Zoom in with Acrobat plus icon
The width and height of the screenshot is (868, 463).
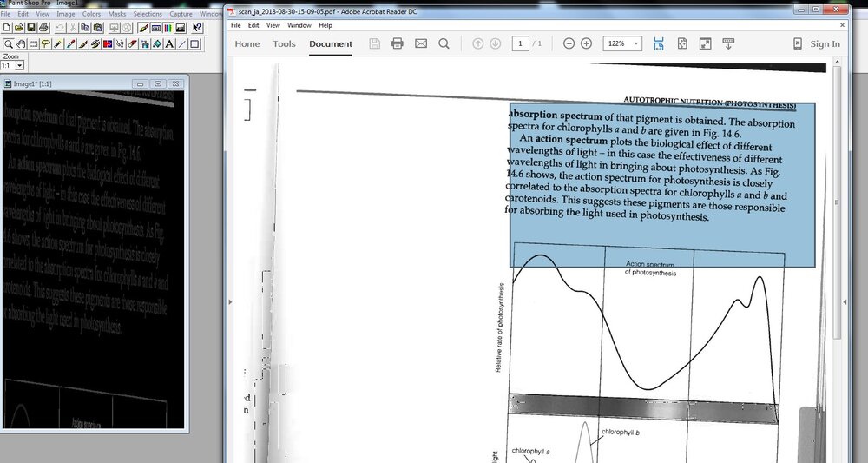coord(586,43)
